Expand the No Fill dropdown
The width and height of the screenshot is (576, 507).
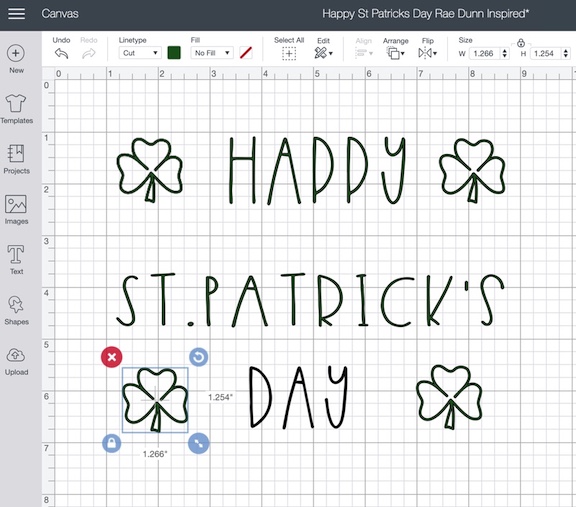pyautogui.click(x=212, y=53)
